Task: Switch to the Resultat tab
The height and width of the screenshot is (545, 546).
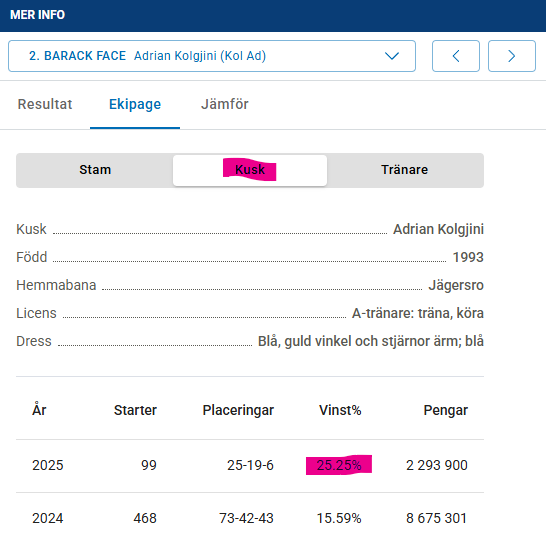Action: (x=45, y=104)
